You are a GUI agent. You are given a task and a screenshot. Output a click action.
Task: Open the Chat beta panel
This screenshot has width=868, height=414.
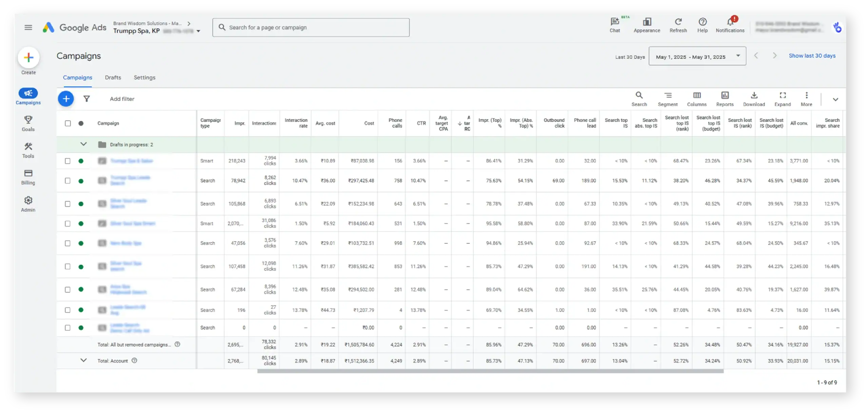coord(615,25)
